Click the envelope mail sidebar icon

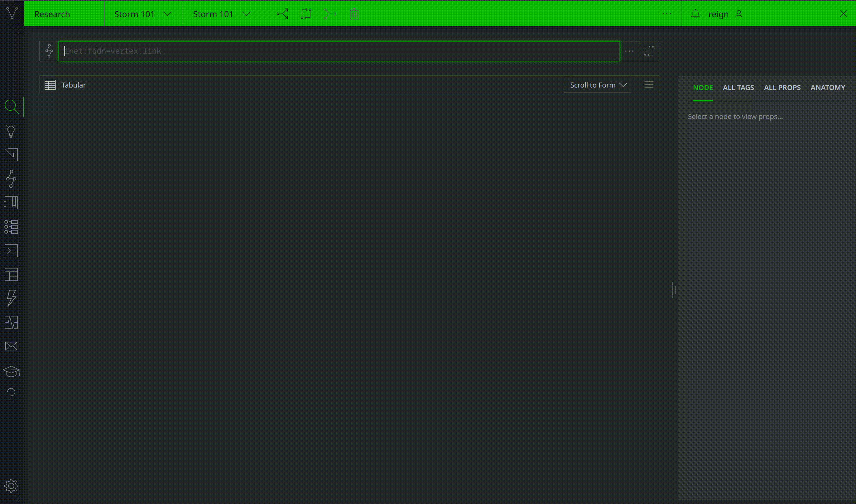click(11, 346)
